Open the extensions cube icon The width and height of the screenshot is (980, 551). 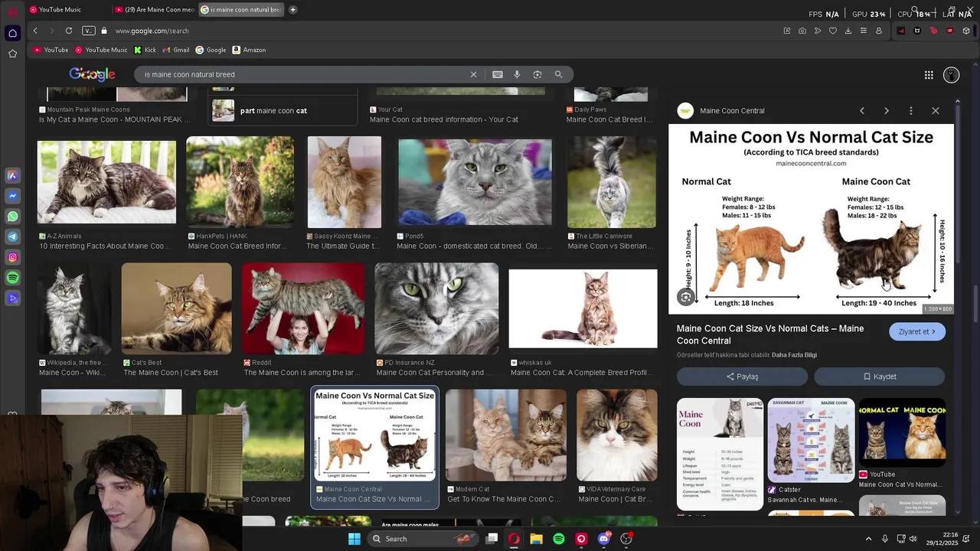click(x=966, y=31)
